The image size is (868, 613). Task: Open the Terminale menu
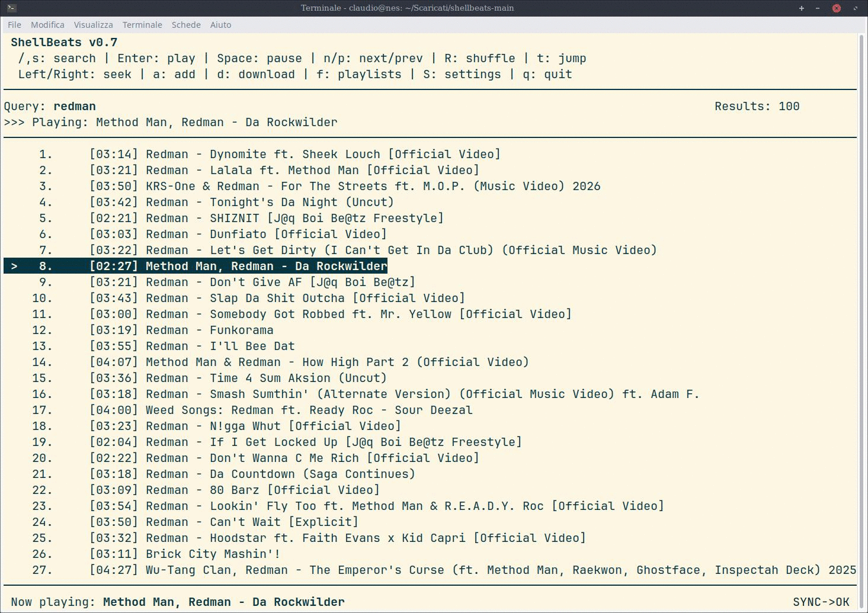tap(142, 25)
